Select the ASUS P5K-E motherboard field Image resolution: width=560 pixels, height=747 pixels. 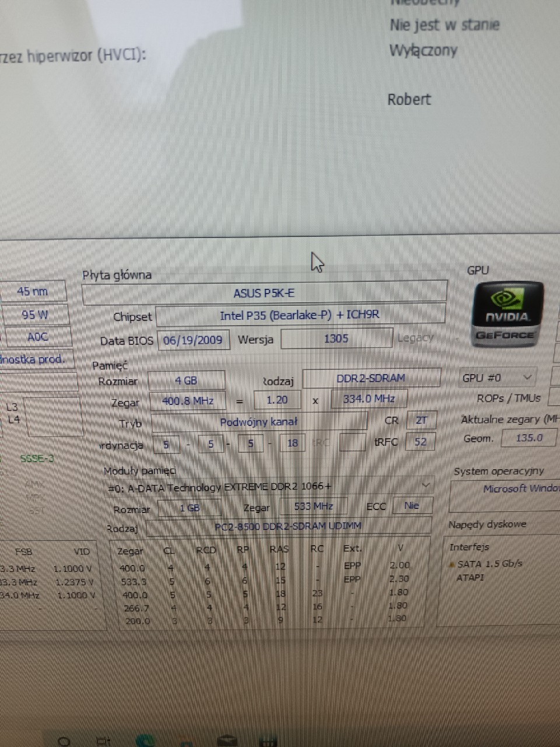coord(265,293)
